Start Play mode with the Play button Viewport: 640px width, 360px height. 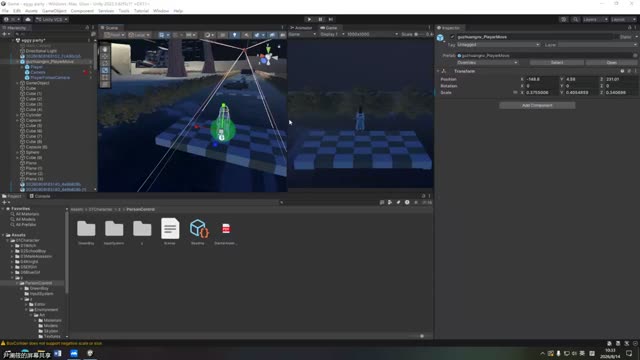[x=309, y=19]
